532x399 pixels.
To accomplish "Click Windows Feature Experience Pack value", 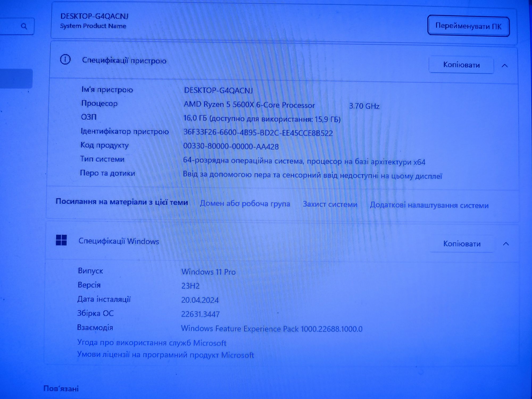I will pos(272,329).
